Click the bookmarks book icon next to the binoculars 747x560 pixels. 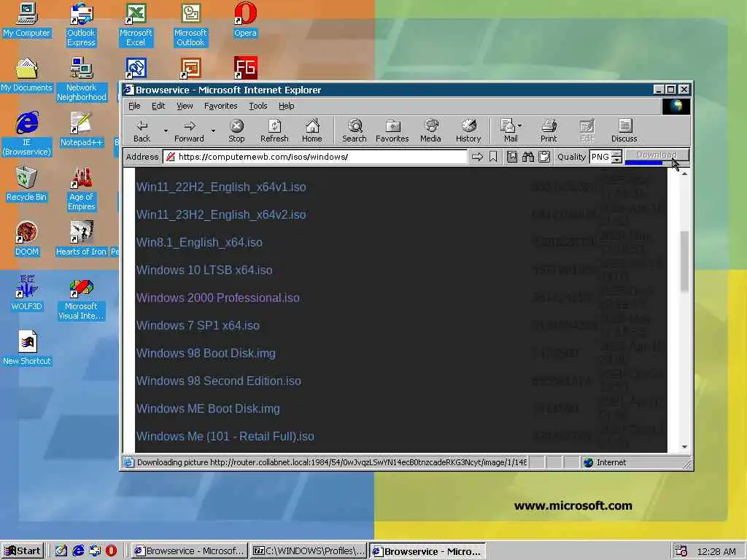512,157
